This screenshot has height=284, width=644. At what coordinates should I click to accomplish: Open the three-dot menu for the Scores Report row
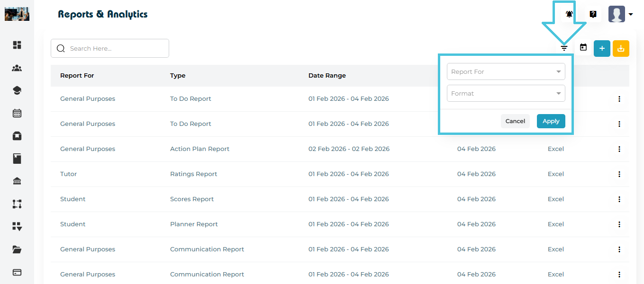tap(619, 199)
